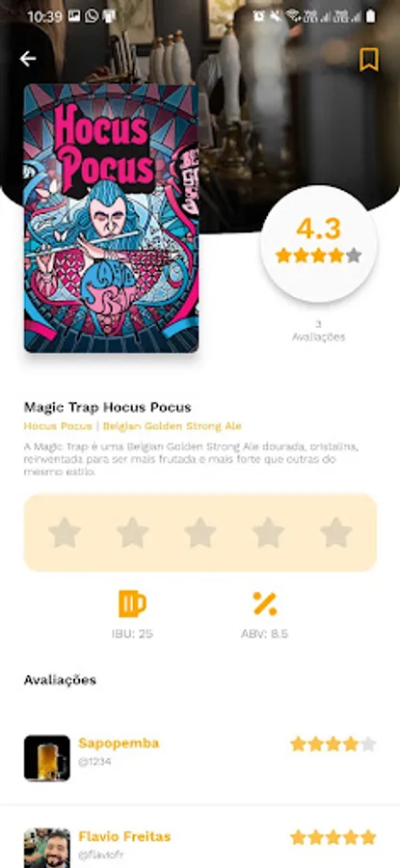The width and height of the screenshot is (400, 868).
Task: Tap the IBU beer mug icon
Action: click(132, 604)
